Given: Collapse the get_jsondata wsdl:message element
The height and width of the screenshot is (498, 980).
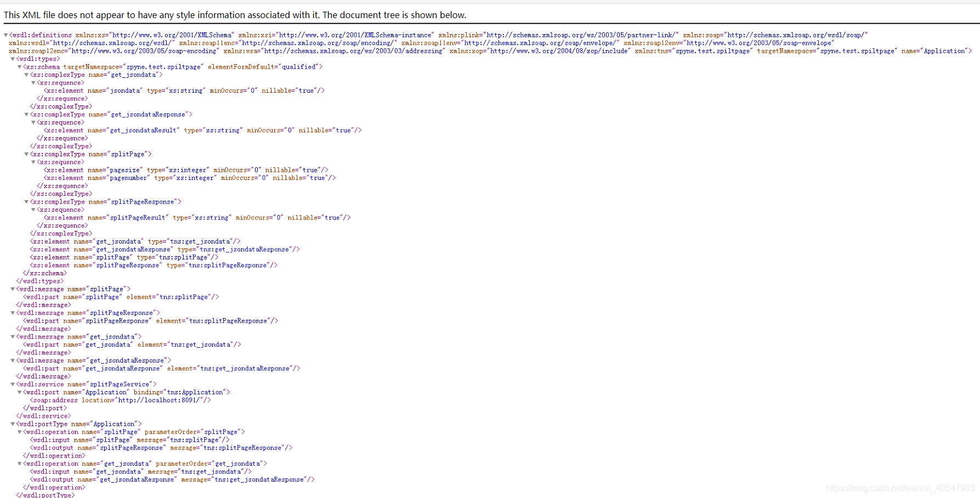Looking at the screenshot, I should pyautogui.click(x=12, y=336).
